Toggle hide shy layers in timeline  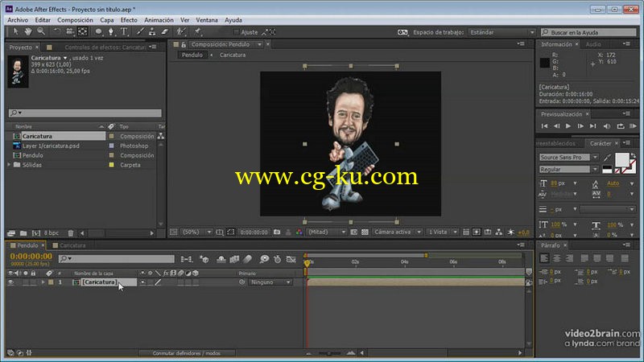coord(221,259)
